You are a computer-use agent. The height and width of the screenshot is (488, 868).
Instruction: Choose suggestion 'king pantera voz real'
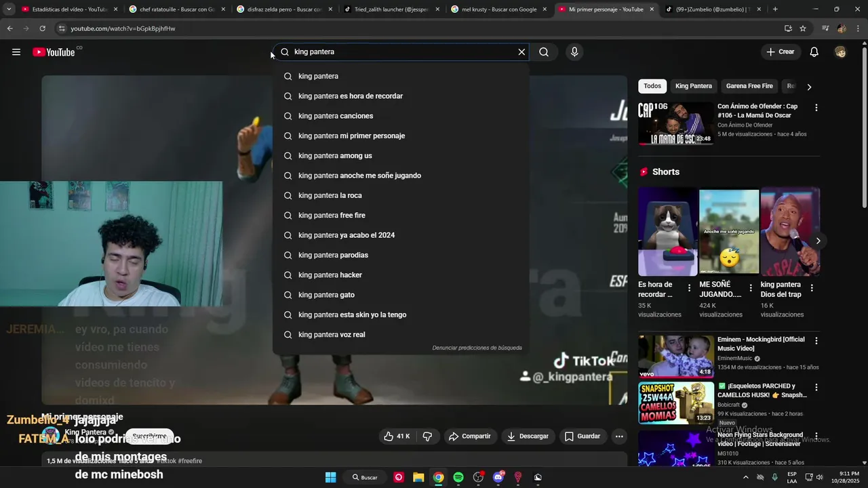pyautogui.click(x=400, y=335)
